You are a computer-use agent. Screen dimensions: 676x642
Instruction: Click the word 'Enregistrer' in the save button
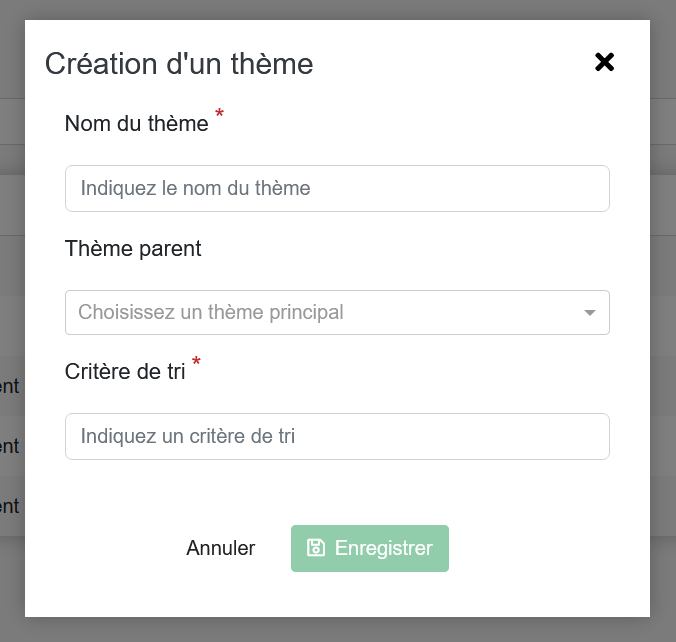click(384, 548)
